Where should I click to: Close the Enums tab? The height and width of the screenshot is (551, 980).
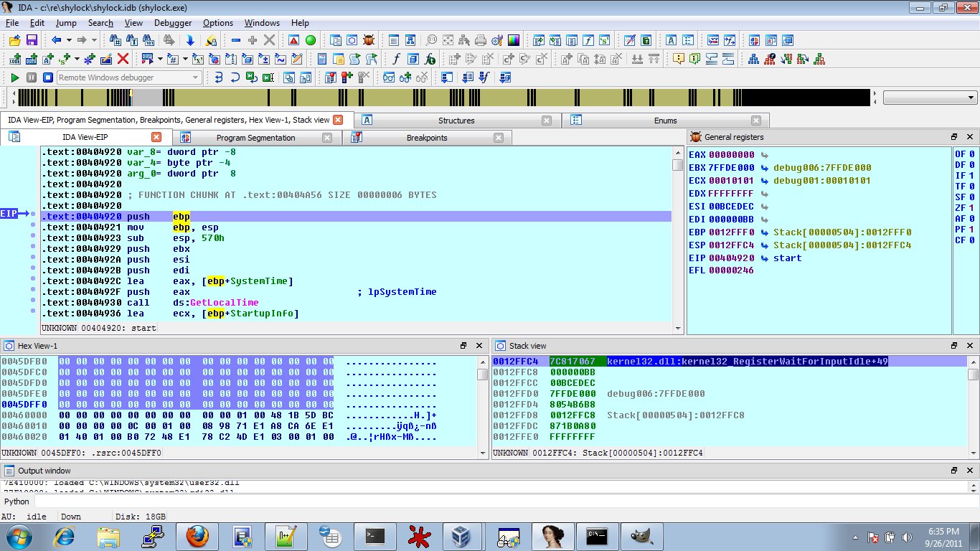tap(756, 121)
